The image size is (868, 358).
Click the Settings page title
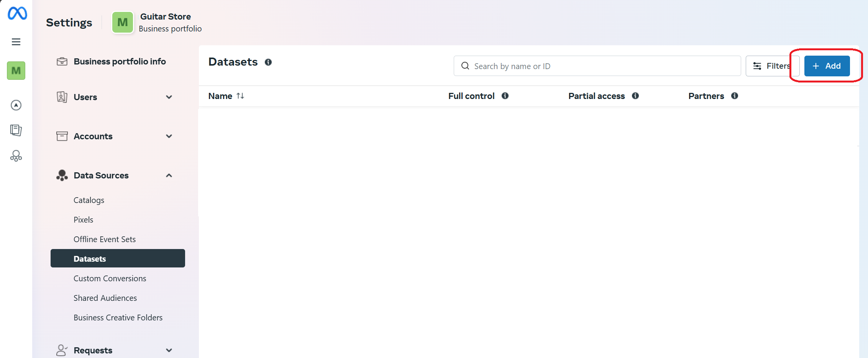(x=69, y=23)
